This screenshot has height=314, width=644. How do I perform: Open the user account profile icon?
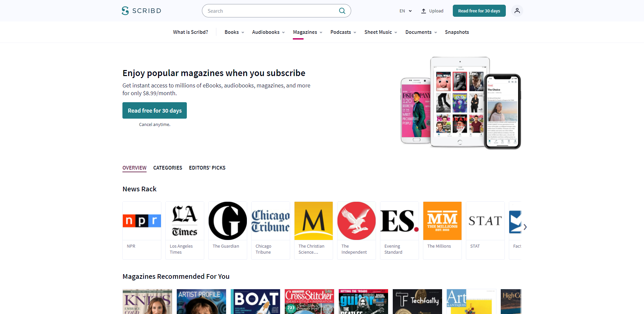click(x=517, y=11)
